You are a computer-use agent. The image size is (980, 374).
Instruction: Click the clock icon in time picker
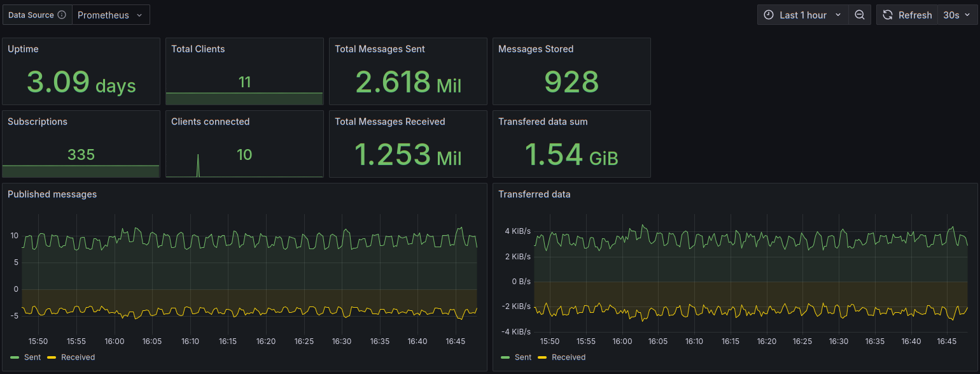tap(769, 15)
